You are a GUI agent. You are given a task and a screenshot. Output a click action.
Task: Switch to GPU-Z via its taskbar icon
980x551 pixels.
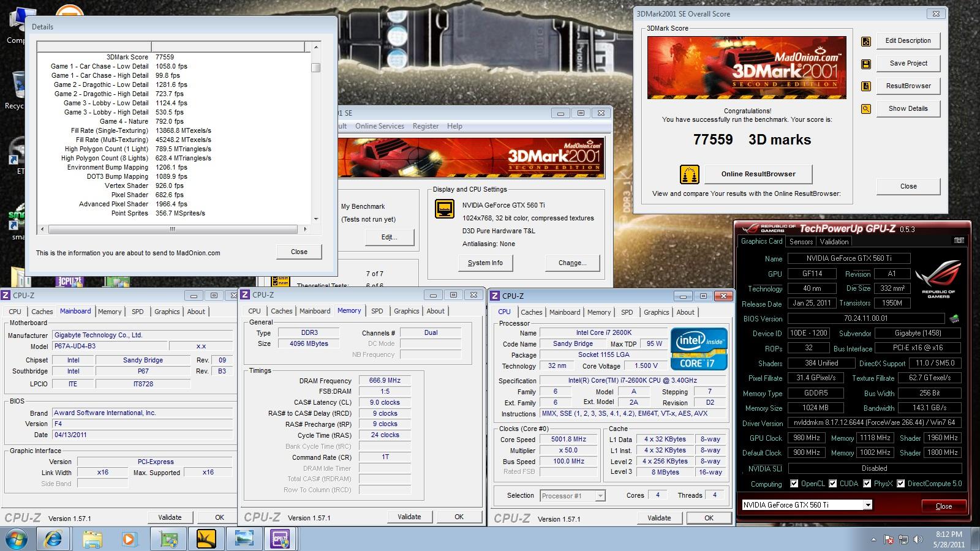click(x=168, y=539)
